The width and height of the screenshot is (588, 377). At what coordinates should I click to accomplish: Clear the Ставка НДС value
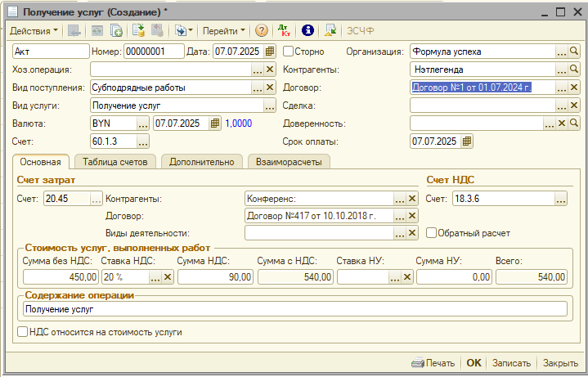coord(168,277)
